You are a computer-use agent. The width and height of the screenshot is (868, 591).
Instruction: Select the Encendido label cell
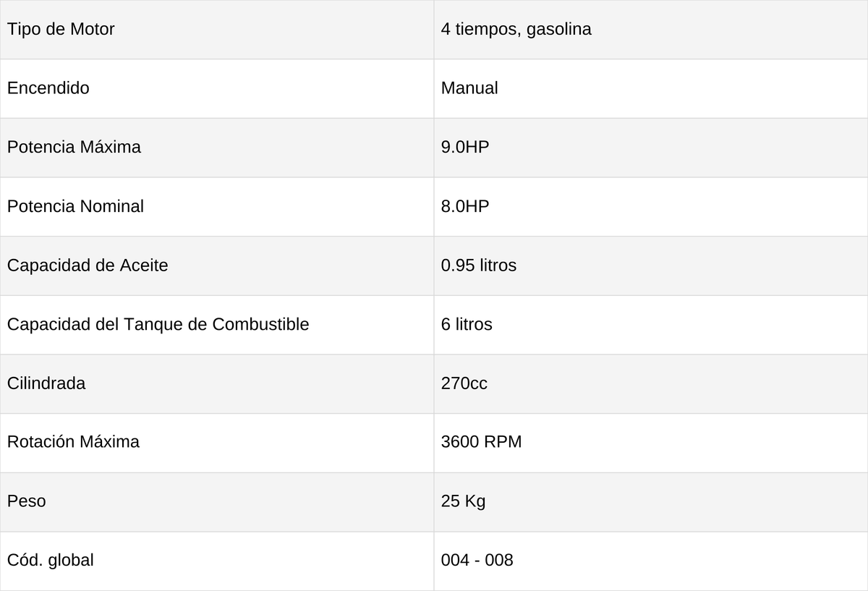coord(217,88)
